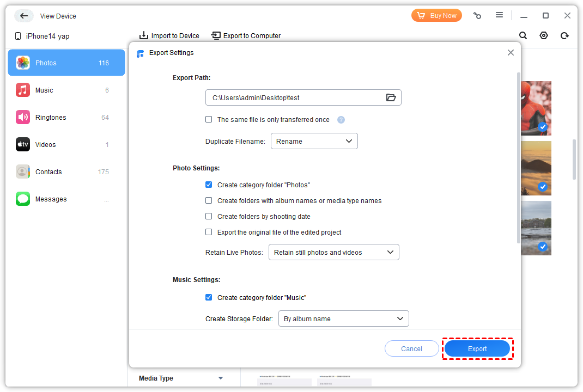Click the hexagon settings icon
Screen dimensions: 583x392
(x=544, y=35)
